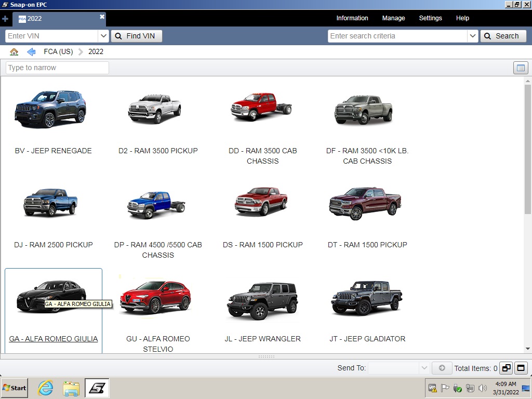Click the Safely Remove Hardware tray icon
Image resolution: width=532 pixels, height=399 pixels.
click(x=457, y=388)
